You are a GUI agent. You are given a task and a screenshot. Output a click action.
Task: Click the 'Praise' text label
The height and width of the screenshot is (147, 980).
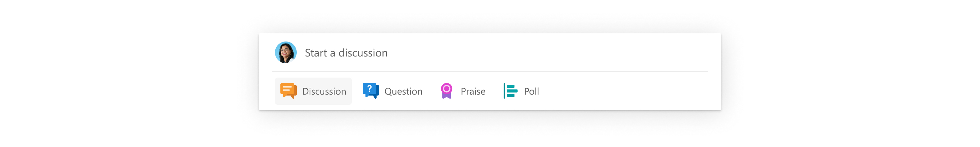click(x=473, y=92)
